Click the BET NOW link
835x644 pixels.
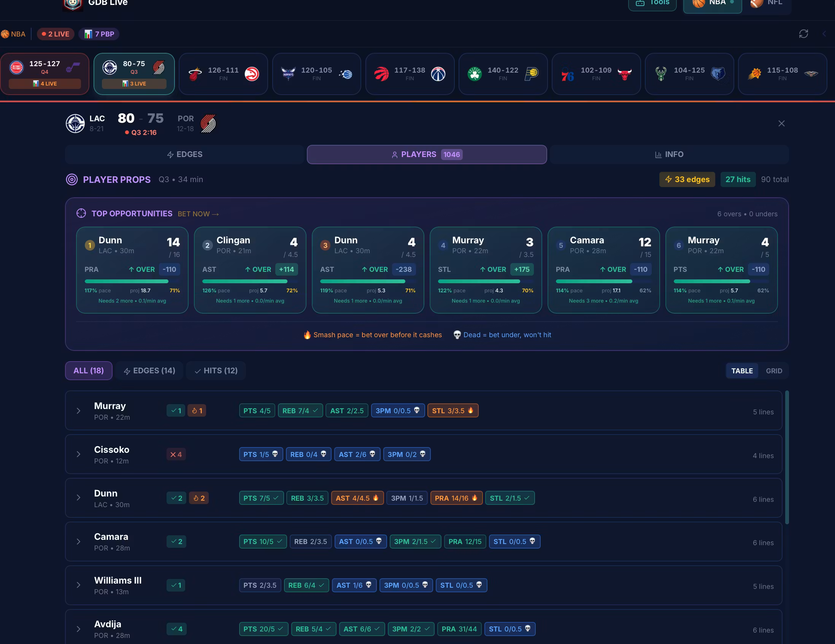198,214
